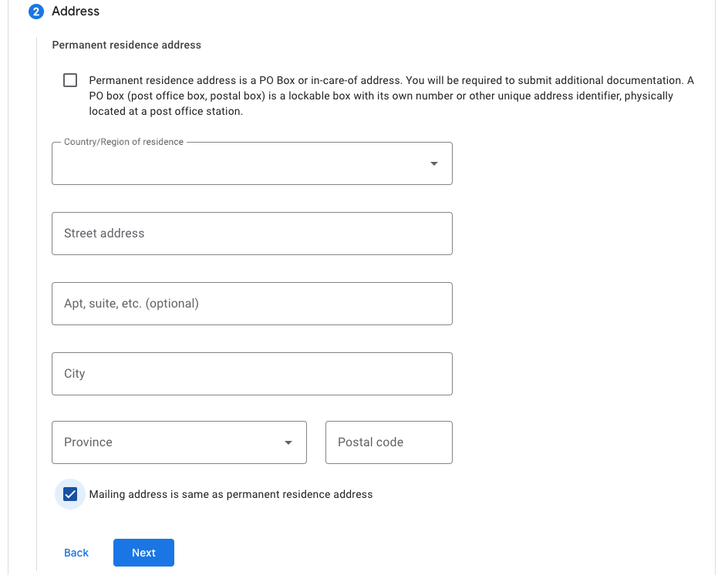
Task: Uncheck the mailing address same as residence checkbox
Action: (70, 494)
